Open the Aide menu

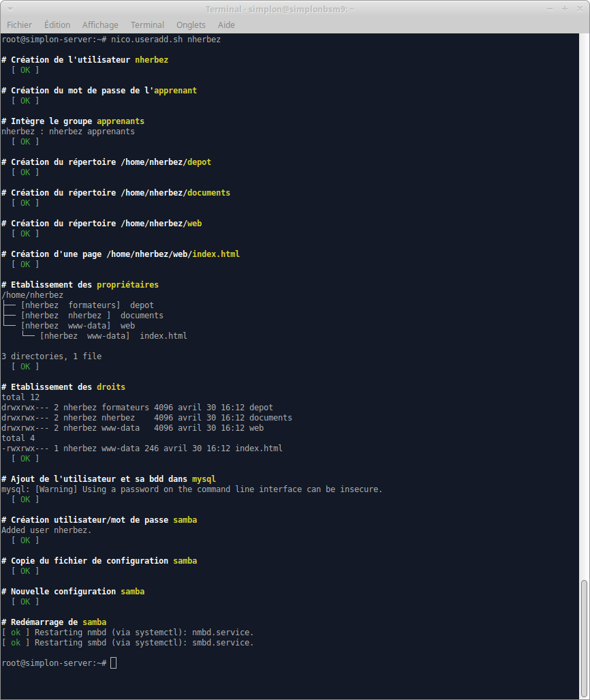226,25
